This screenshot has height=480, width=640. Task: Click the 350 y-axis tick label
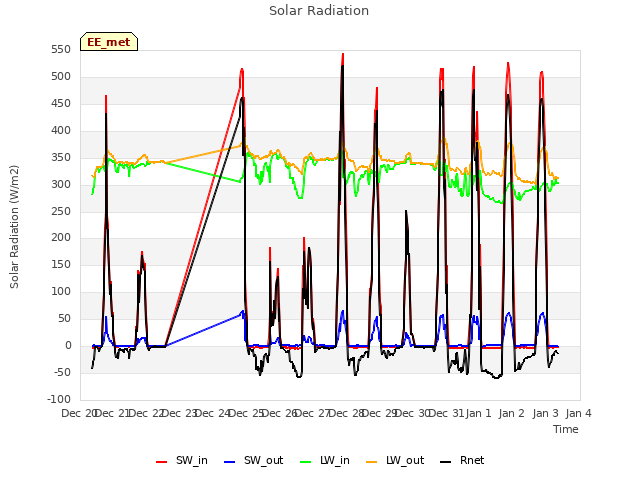coord(61,158)
